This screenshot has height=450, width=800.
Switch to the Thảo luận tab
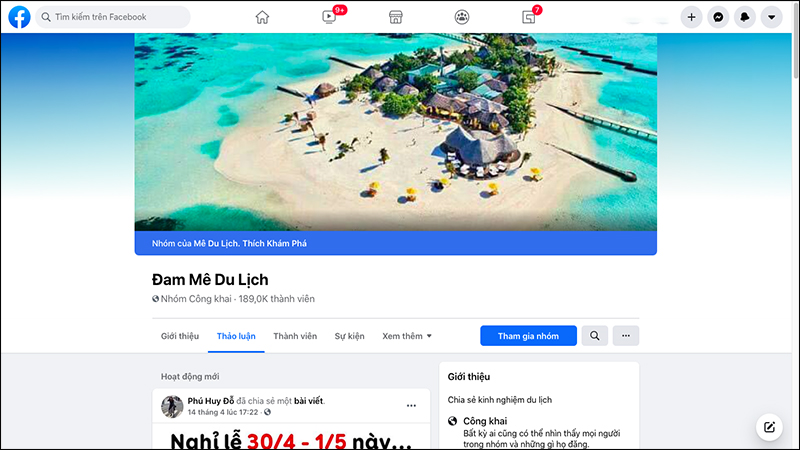point(236,336)
